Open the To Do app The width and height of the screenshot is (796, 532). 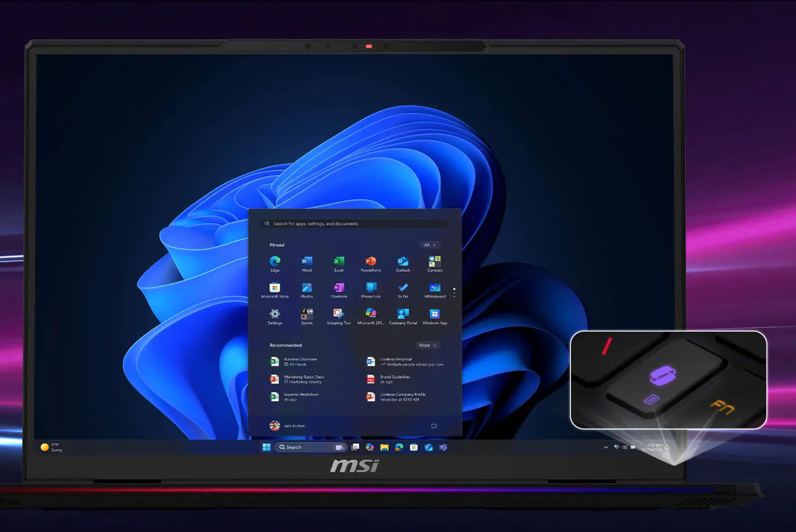point(403,290)
